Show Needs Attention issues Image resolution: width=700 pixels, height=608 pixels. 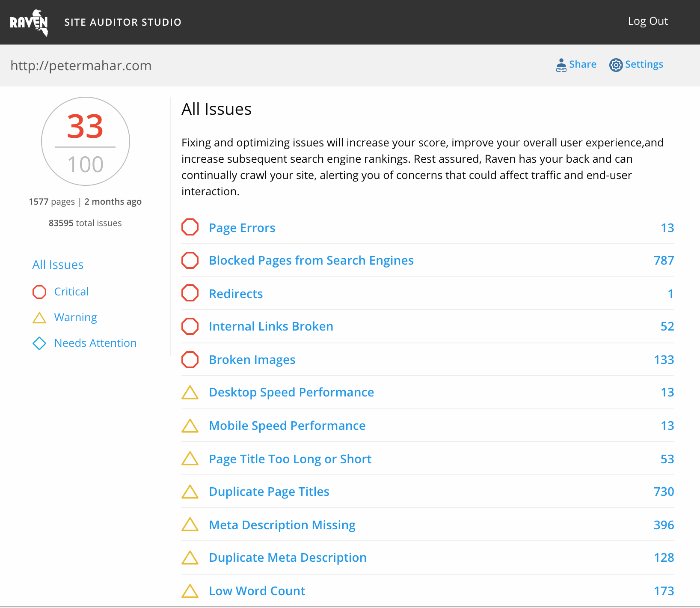tap(95, 343)
